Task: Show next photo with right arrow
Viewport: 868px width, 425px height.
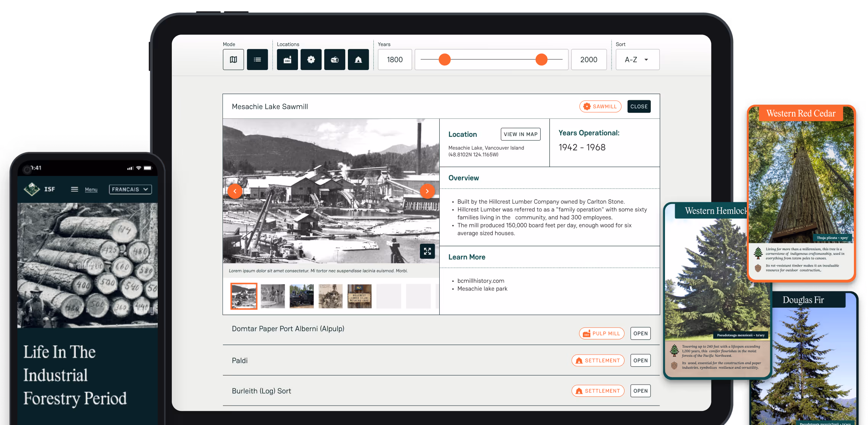Action: [x=427, y=191]
